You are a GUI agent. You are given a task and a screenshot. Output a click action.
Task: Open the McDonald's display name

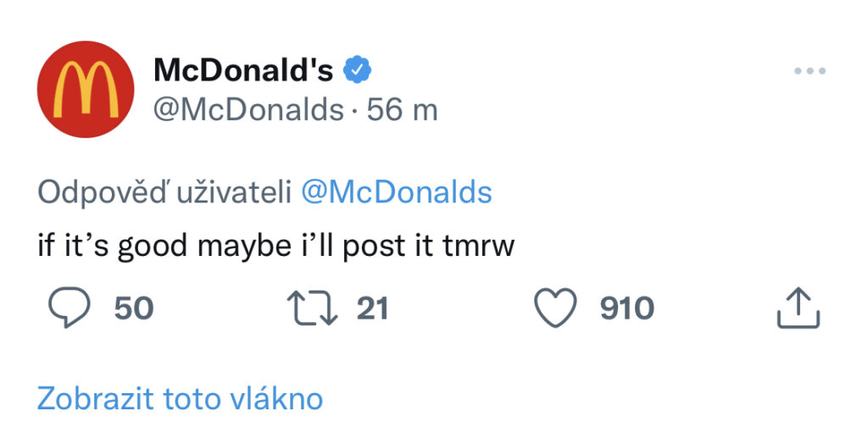(x=243, y=70)
